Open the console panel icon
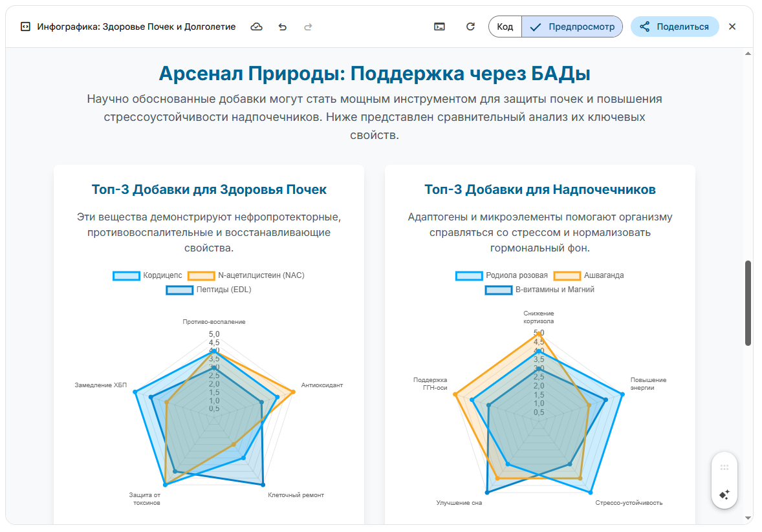Screen dimensions: 762x532 coord(439,27)
